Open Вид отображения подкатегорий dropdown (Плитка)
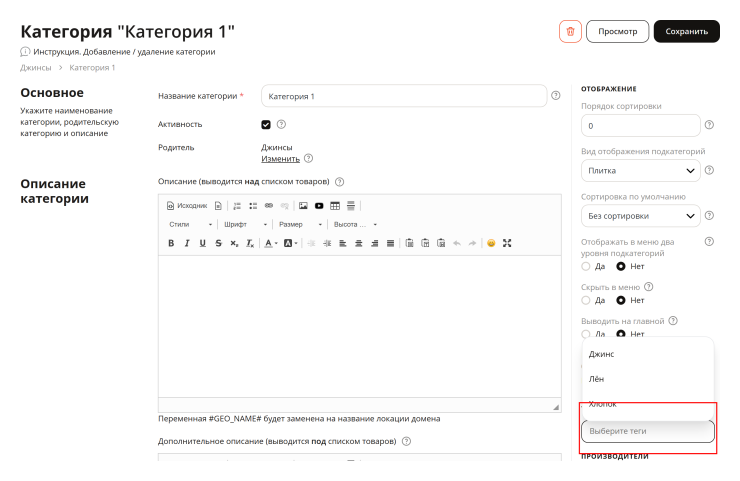 click(640, 170)
